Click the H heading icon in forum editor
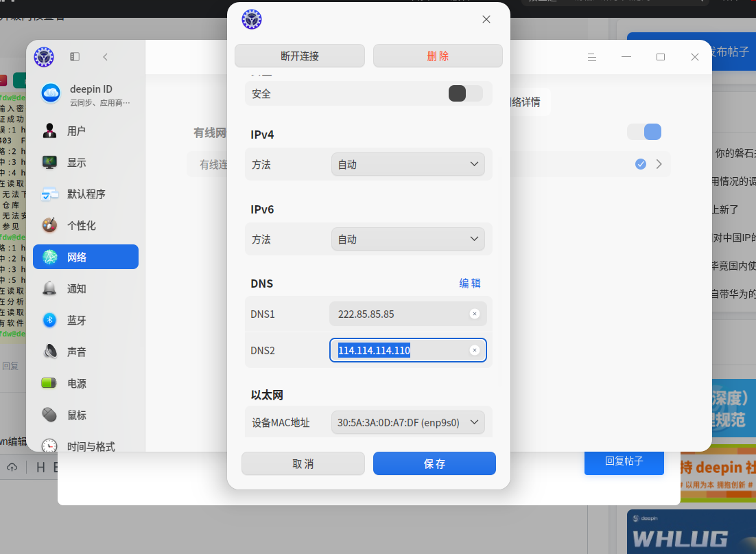Image resolution: width=756 pixels, height=554 pixels. click(41, 467)
